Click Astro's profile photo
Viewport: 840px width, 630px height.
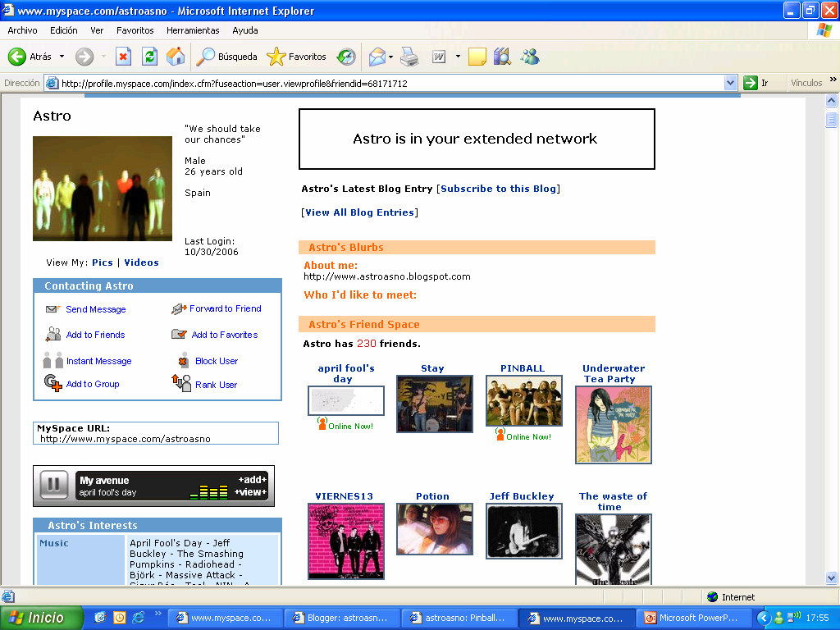click(103, 189)
